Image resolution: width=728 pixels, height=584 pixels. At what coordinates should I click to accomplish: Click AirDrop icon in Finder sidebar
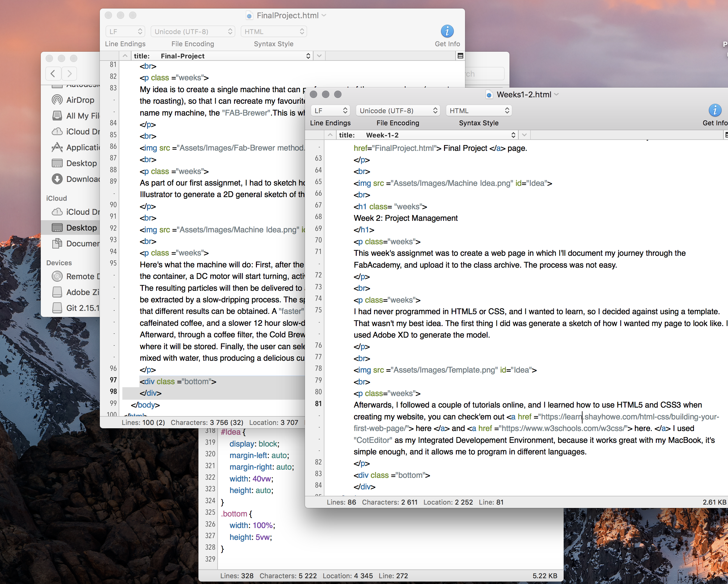(57, 100)
